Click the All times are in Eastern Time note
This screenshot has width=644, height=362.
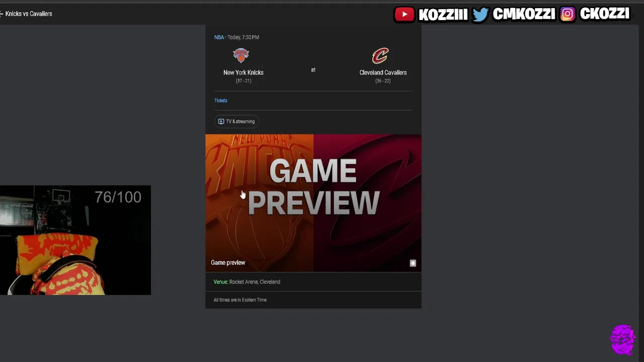[x=240, y=300]
